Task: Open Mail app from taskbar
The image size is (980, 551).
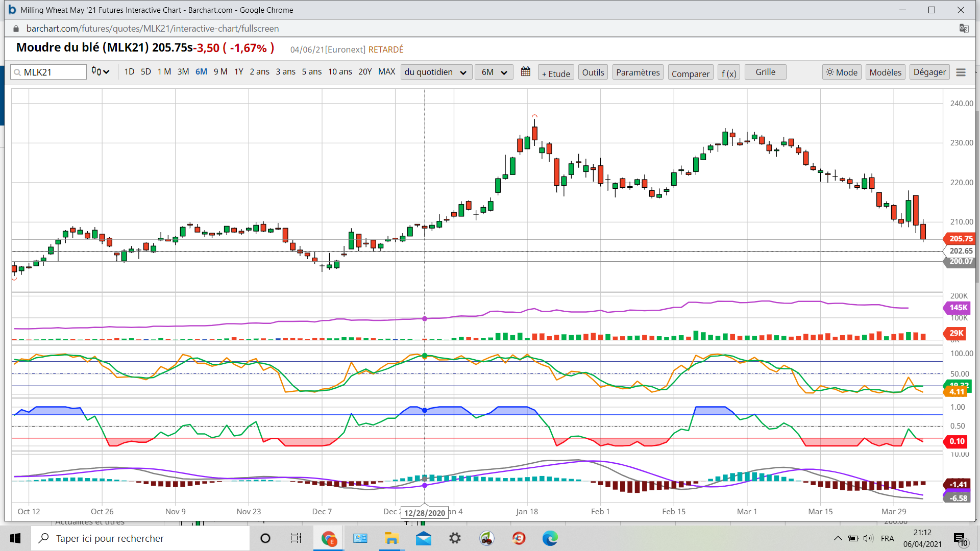Action: (423, 538)
